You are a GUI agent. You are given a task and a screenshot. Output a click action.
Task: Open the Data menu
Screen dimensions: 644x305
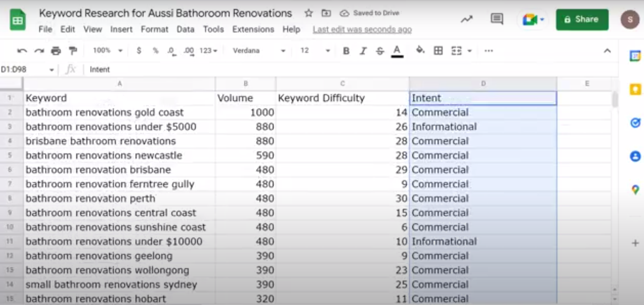[x=185, y=29]
